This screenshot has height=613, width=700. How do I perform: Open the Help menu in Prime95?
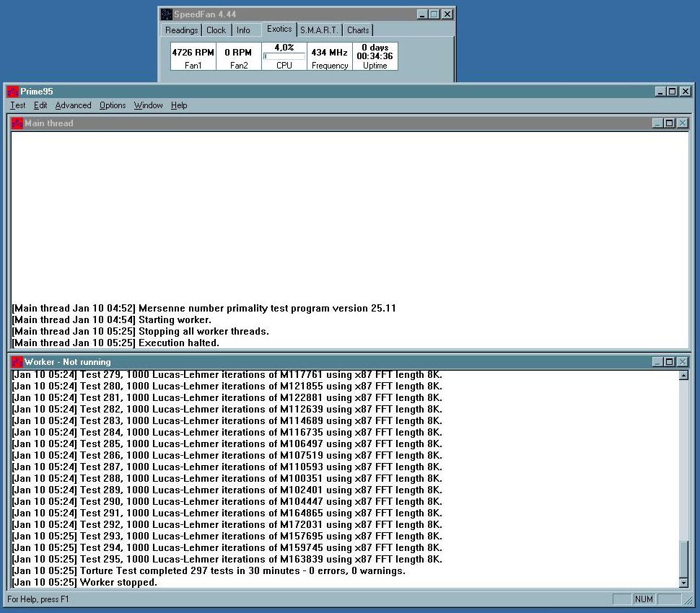(179, 105)
